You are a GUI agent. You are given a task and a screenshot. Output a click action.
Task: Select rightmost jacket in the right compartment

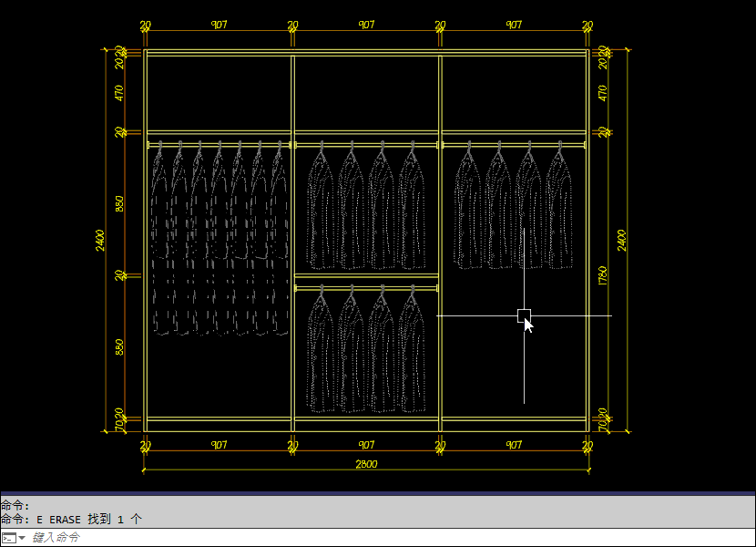(x=557, y=210)
